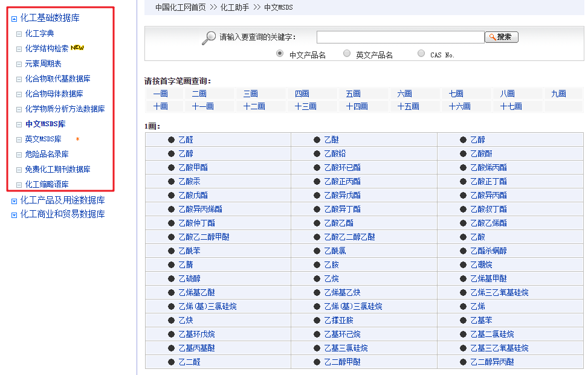Select the 英文产品名 radio button
This screenshot has width=588, height=375.
(347, 53)
